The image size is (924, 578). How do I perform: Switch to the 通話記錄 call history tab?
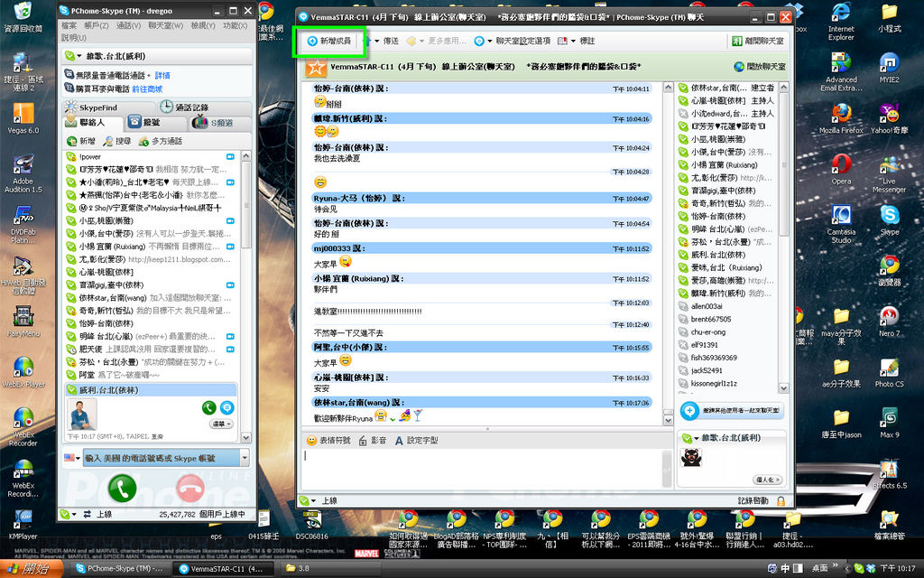205,107
